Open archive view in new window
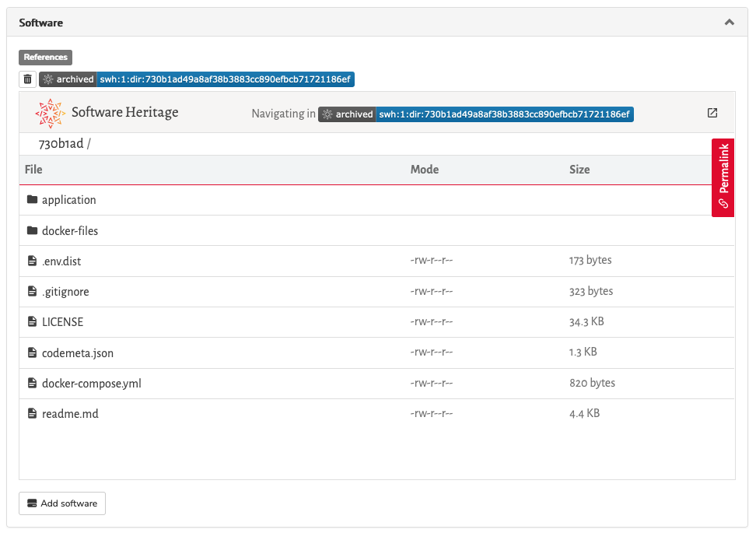 tap(712, 112)
